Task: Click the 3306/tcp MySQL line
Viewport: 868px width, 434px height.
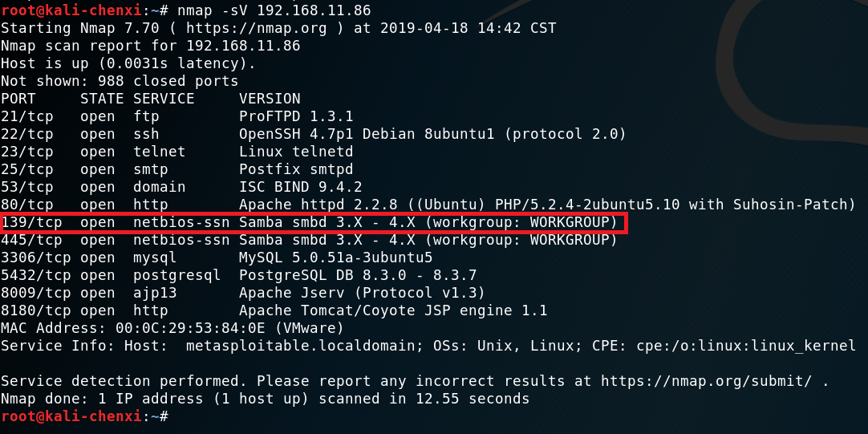Action: (x=217, y=258)
